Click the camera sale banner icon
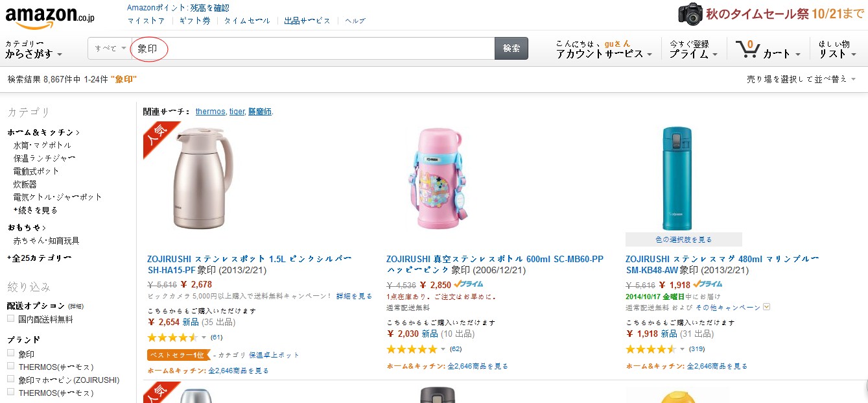Image resolution: width=868 pixels, height=403 pixels. pos(690,14)
